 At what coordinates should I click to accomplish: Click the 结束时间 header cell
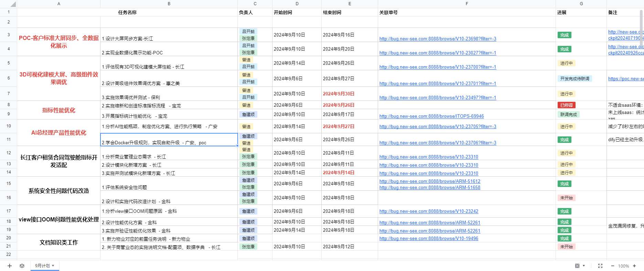coord(350,12)
